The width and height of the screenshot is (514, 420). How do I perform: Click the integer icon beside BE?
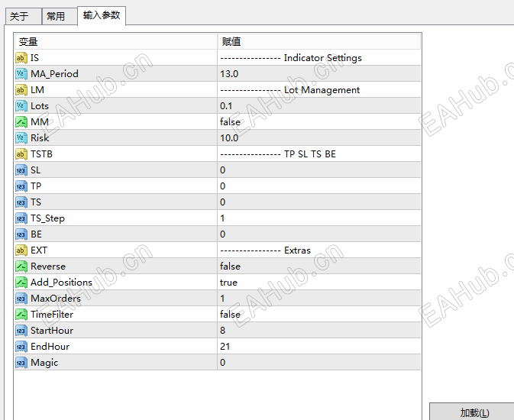pos(21,234)
